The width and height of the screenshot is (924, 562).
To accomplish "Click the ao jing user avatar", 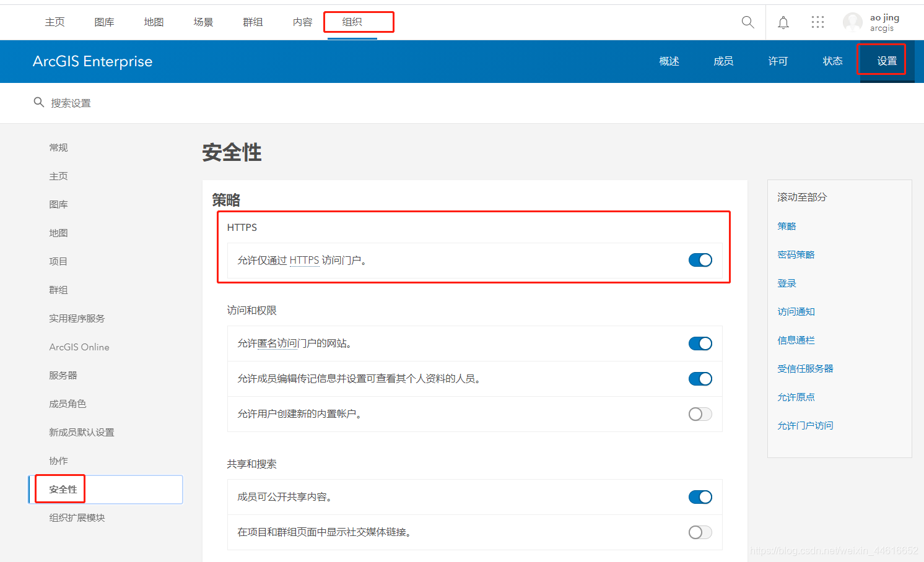I will [852, 23].
